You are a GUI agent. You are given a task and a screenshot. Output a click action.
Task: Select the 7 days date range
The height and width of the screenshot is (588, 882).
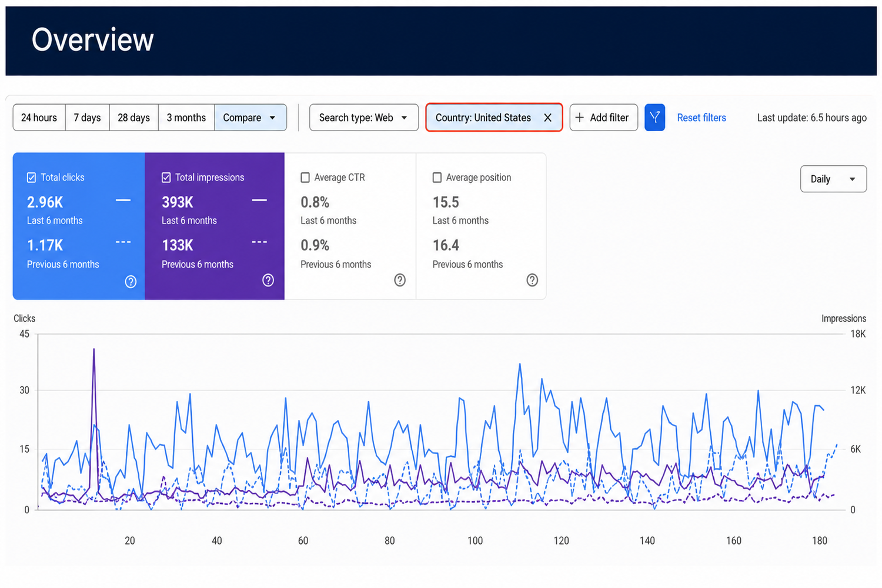(x=88, y=118)
